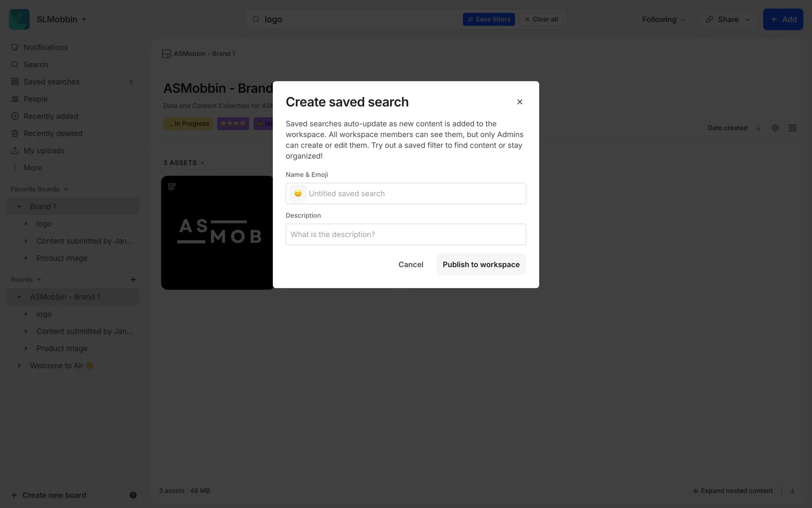Click the help question mark icon

(133, 495)
